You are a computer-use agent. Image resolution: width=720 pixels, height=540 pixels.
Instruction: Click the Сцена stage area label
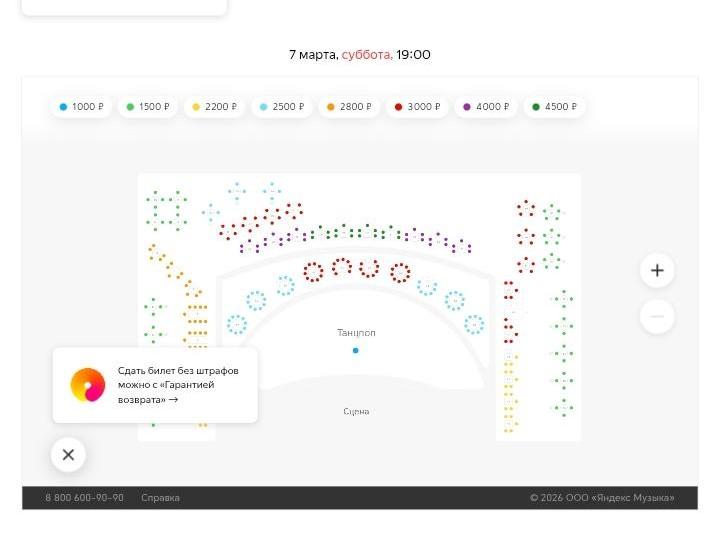point(356,412)
